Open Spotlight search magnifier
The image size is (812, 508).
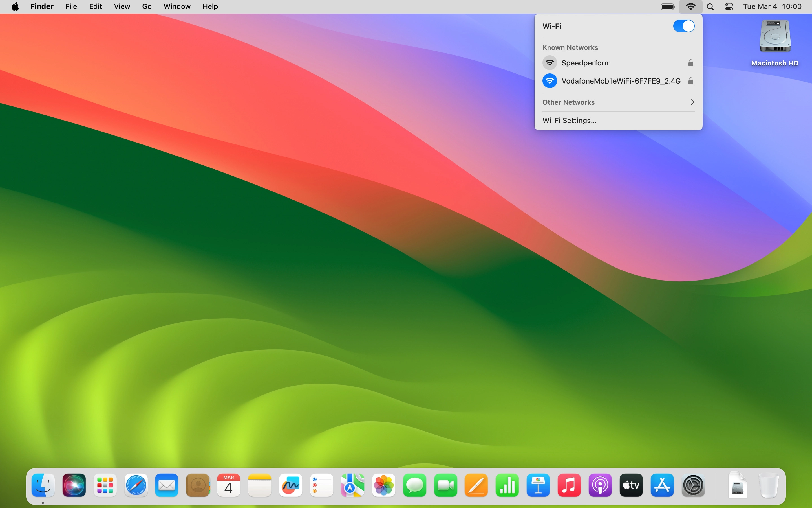point(710,7)
